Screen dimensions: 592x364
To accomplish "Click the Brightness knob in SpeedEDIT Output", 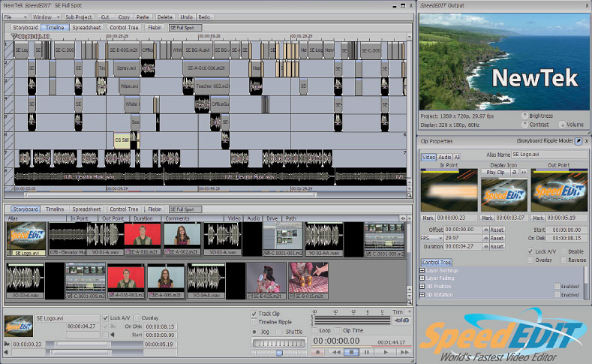I will coord(524,116).
